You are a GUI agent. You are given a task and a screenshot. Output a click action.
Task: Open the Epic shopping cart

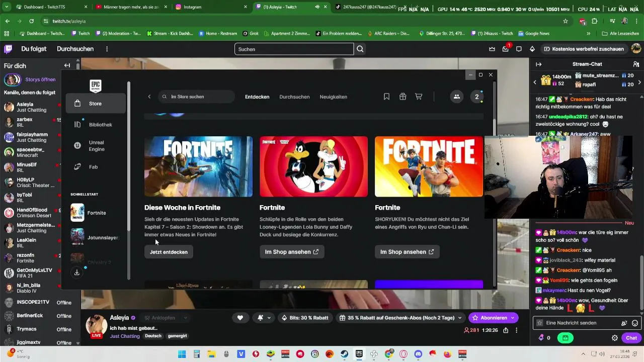click(x=419, y=97)
